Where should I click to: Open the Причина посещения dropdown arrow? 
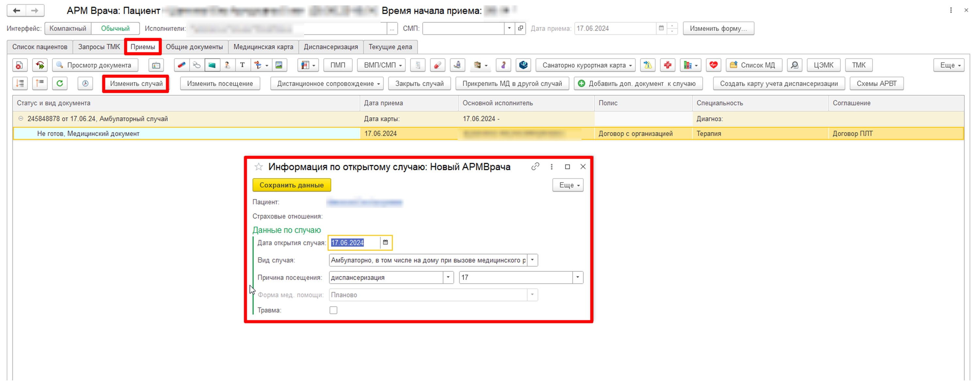pos(448,277)
